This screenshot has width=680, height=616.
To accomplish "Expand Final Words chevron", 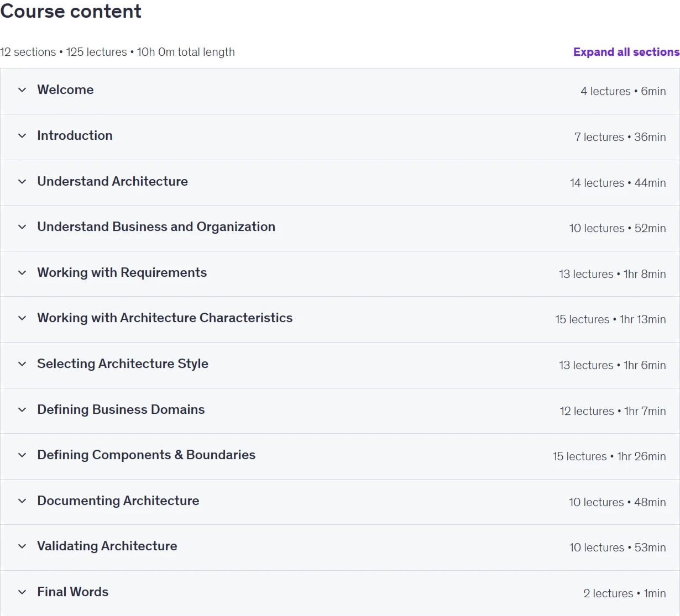I will [x=22, y=592].
